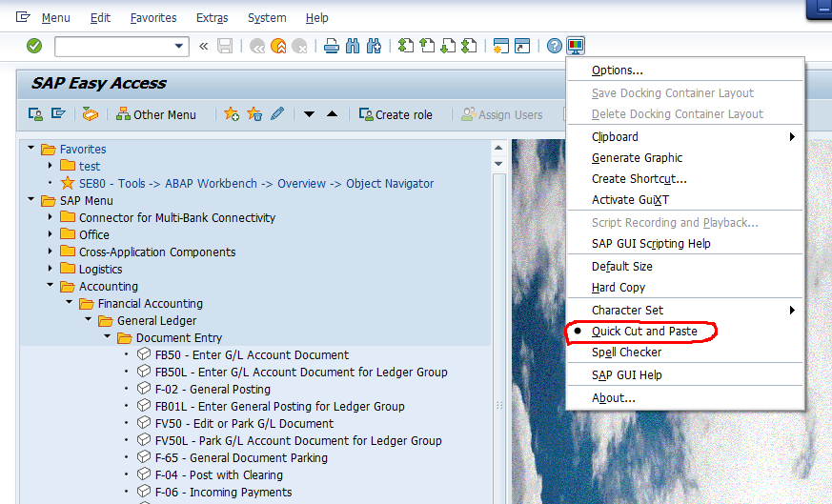Open the Extras menu

point(213,17)
